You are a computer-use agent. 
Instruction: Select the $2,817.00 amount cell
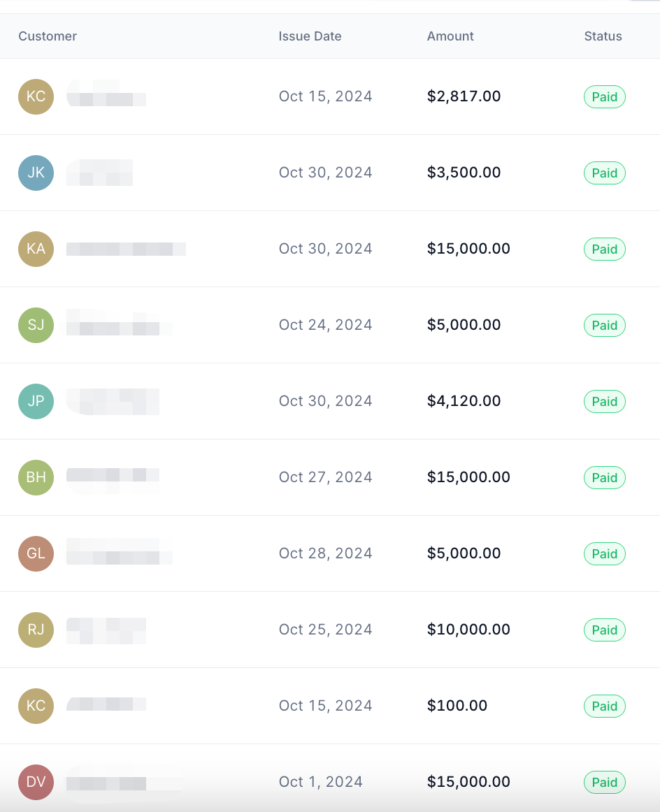464,96
